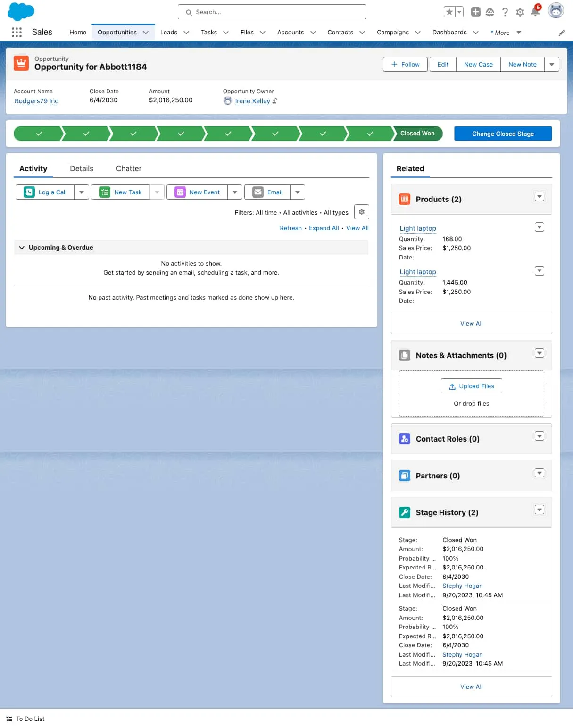This screenshot has height=728, width=573.
Task: Go to the Home tab
Action: point(78,33)
